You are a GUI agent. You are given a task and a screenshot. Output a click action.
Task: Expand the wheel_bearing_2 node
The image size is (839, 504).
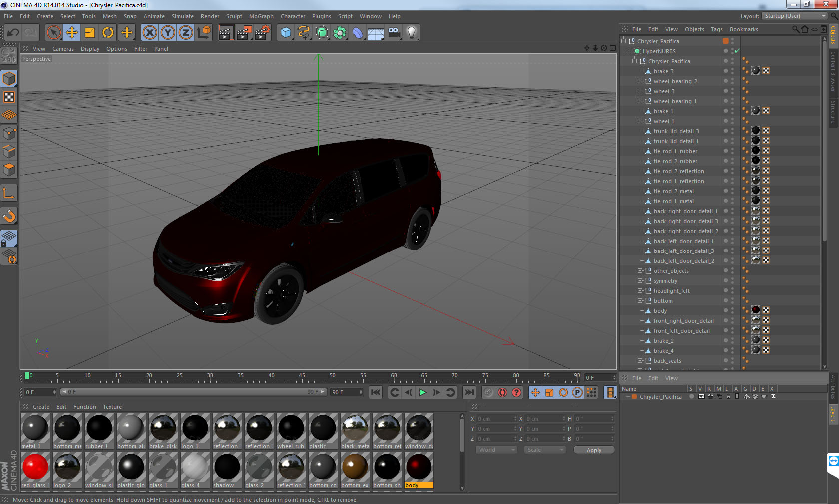point(640,81)
